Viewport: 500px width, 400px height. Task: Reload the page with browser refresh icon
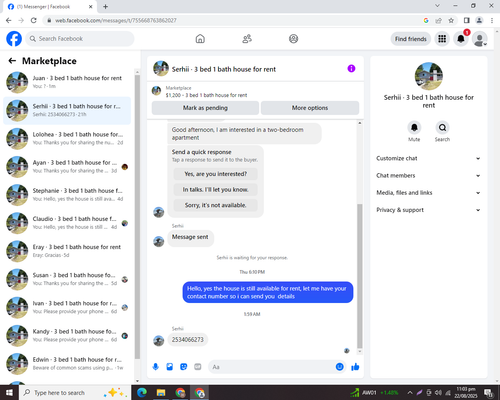34,20
